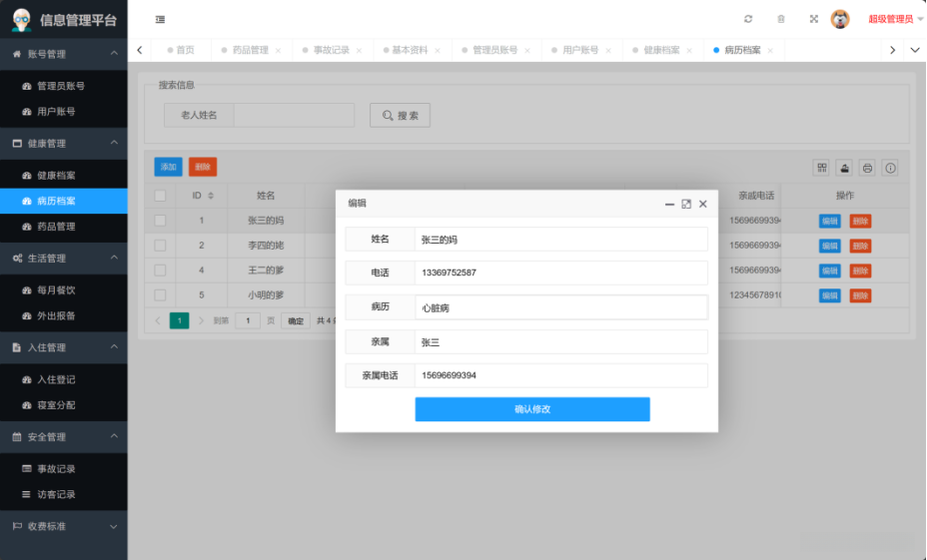
Task: Open the column filter grid icon
Action: [x=822, y=168]
